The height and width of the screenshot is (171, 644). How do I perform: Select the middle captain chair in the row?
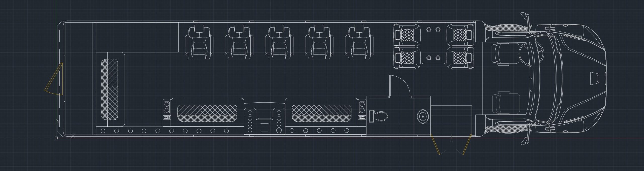click(x=279, y=42)
